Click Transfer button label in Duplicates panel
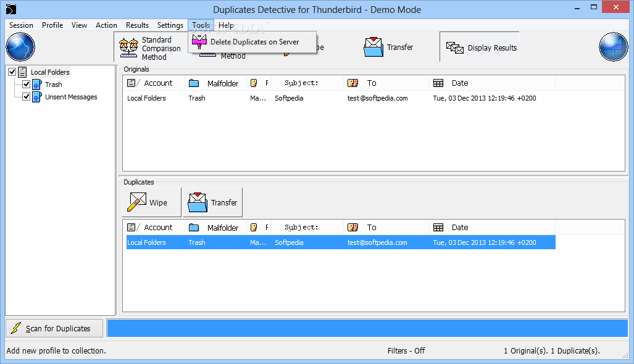 click(224, 202)
